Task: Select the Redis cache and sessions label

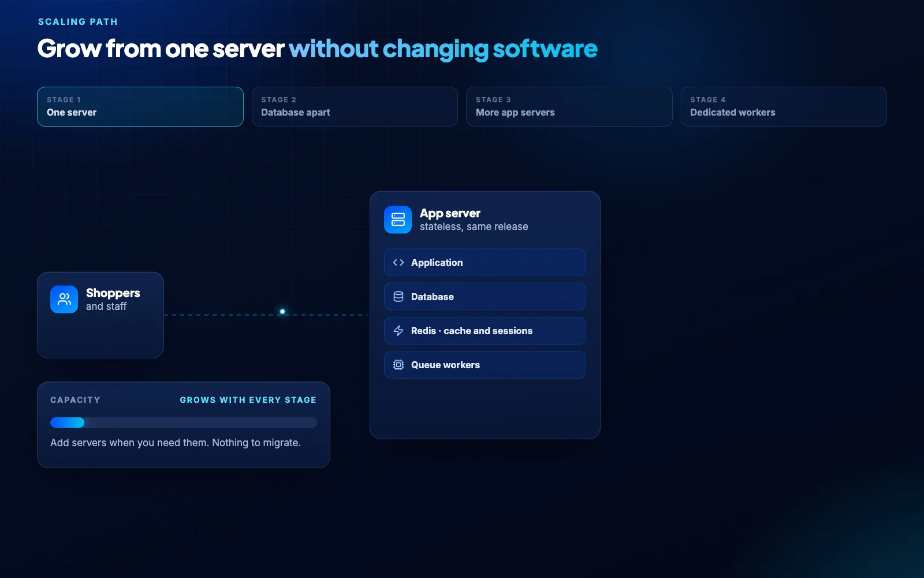Action: point(472,331)
